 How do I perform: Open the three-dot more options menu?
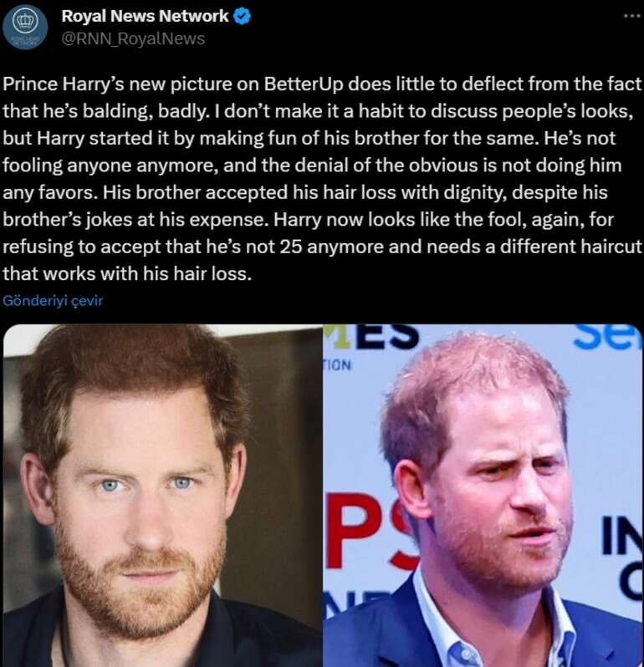[x=631, y=16]
